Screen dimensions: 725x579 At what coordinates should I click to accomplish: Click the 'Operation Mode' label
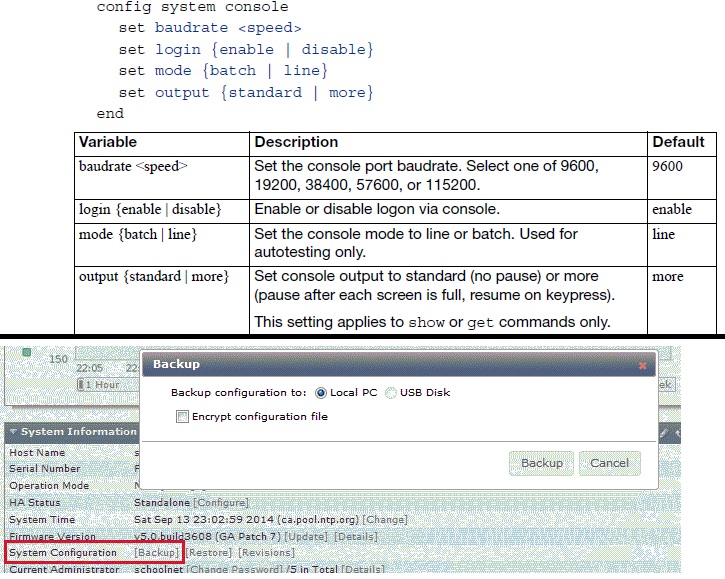click(49, 486)
